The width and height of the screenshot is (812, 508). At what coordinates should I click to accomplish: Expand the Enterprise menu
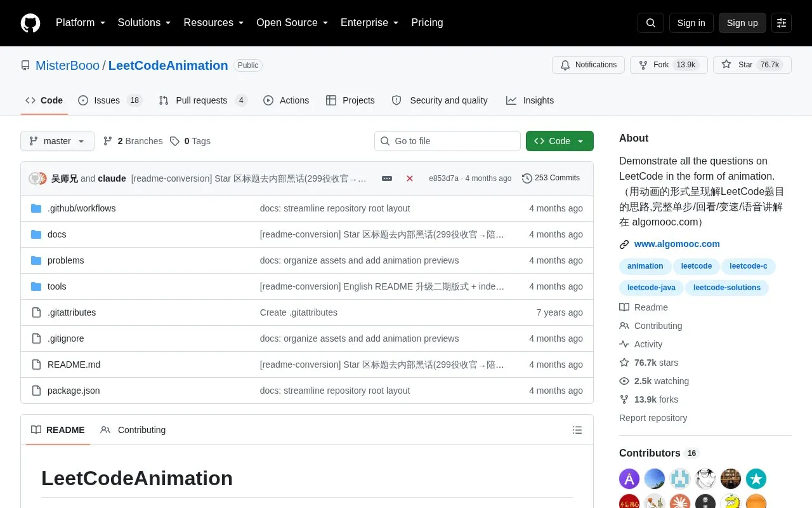(x=370, y=23)
